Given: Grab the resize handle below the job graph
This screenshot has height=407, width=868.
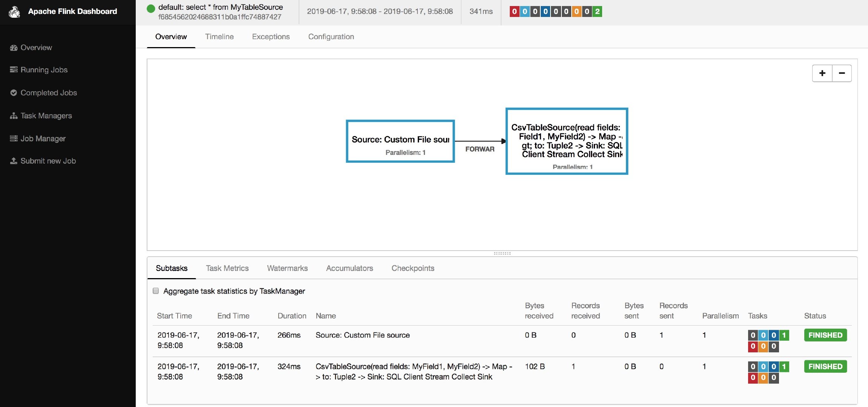Looking at the screenshot, I should click(502, 254).
